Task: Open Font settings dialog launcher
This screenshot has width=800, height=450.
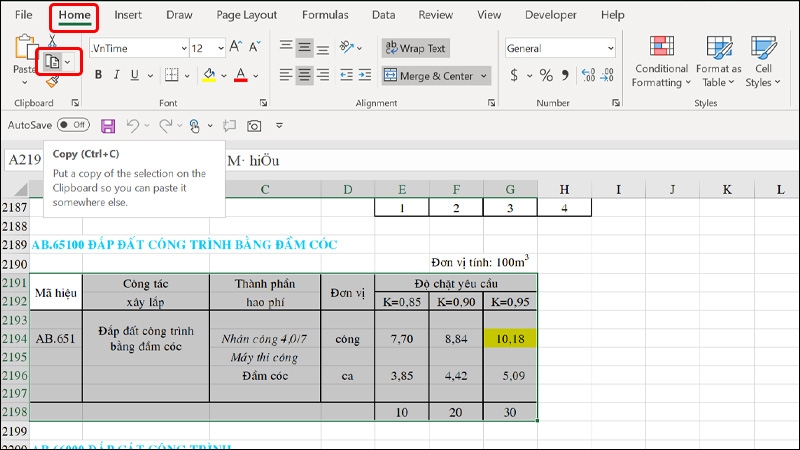Action: pyautogui.click(x=263, y=103)
